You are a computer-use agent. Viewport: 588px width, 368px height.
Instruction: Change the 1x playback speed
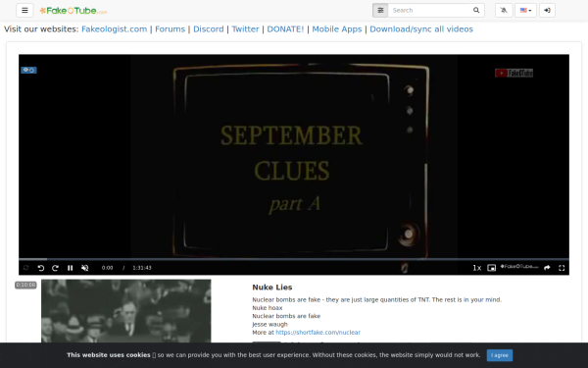point(476,268)
